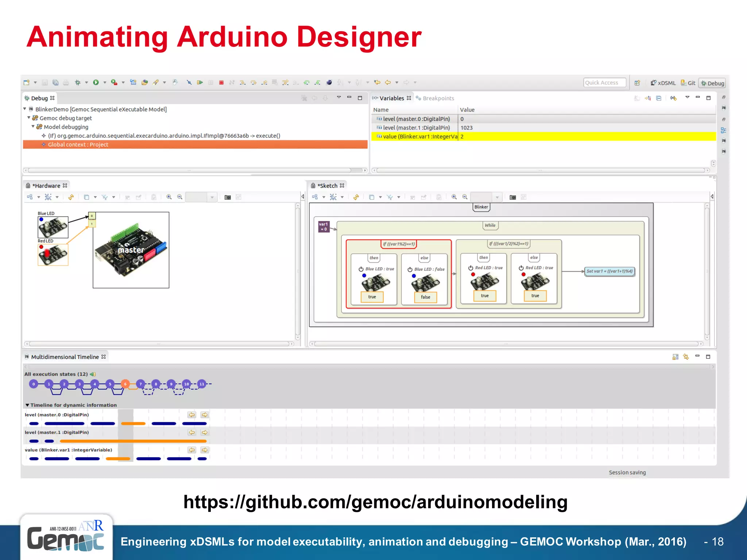Click forward arrow for Blinker.var1 value timeline
The width and height of the screenshot is (747, 560).
pyautogui.click(x=205, y=450)
